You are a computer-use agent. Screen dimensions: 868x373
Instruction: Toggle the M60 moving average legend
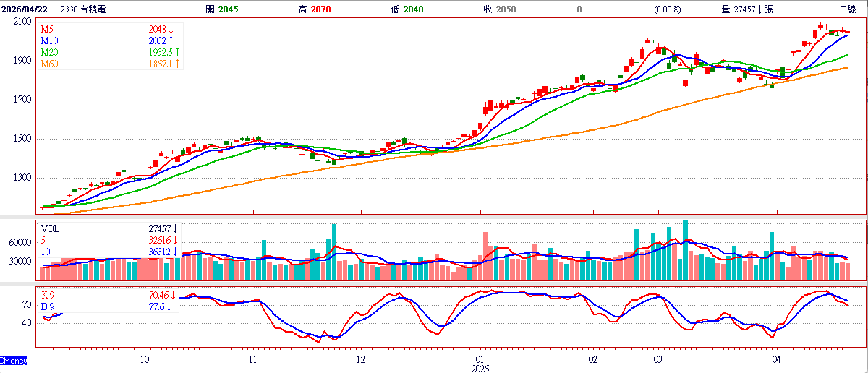[48, 64]
